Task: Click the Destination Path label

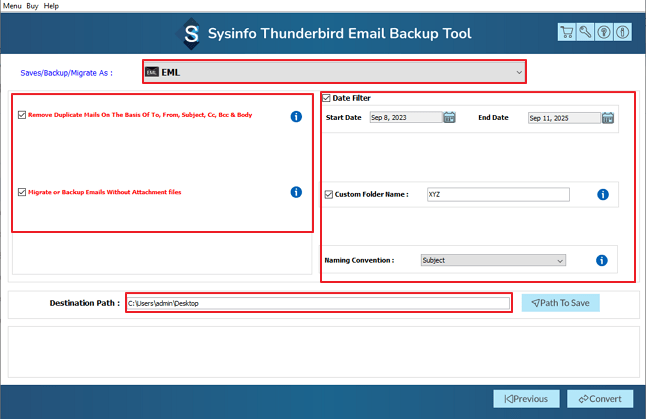Action: pyautogui.click(x=85, y=303)
